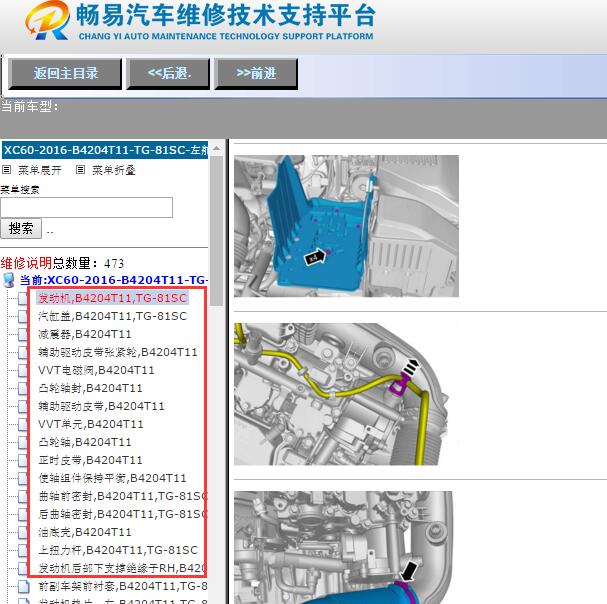The width and height of the screenshot is (607, 604).
Task: Click the blue battery tray engine image
Action: (x=346, y=226)
